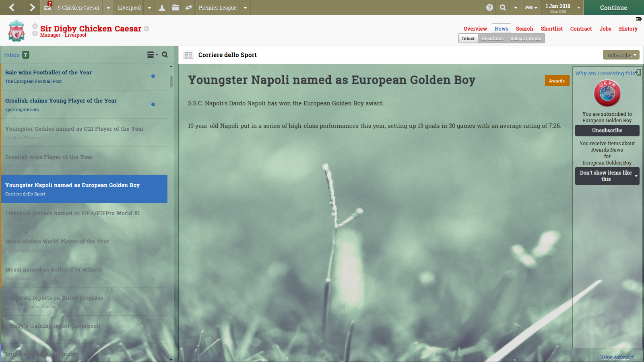Expand the date dropdown arrow
This screenshot has height=362, width=644.
578,8
